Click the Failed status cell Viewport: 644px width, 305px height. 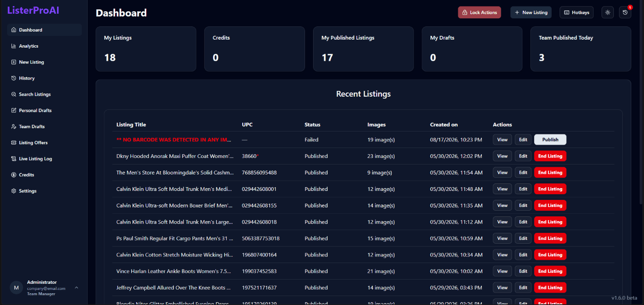[312, 140]
